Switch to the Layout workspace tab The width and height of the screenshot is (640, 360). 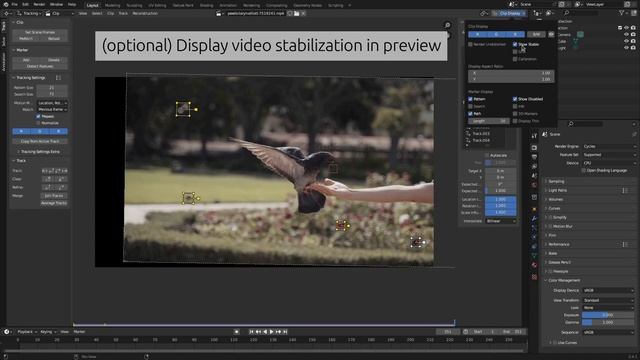[x=93, y=5]
